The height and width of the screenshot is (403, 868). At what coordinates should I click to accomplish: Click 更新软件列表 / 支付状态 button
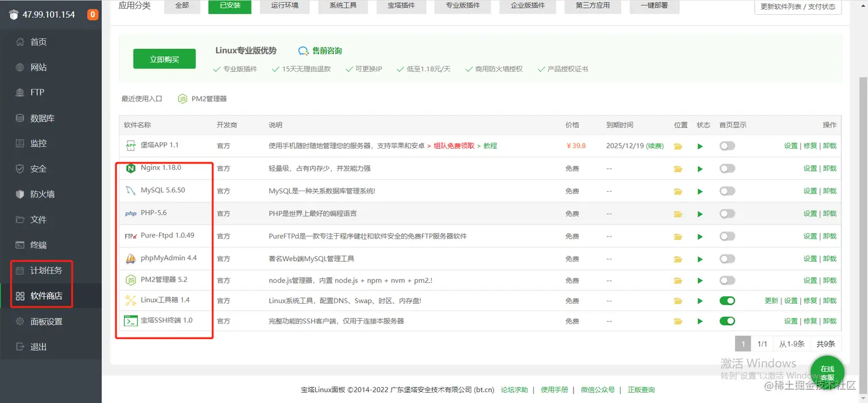(797, 7)
